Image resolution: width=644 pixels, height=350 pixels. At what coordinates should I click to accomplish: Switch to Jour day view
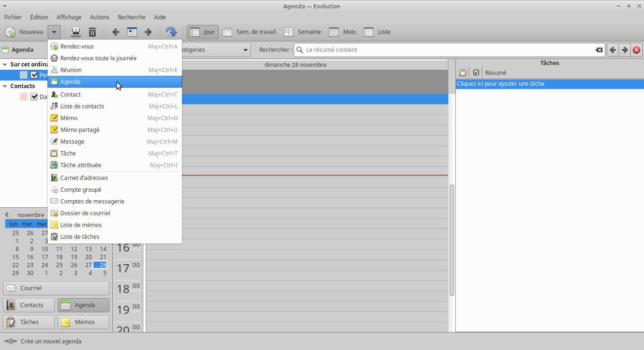pyautogui.click(x=203, y=32)
